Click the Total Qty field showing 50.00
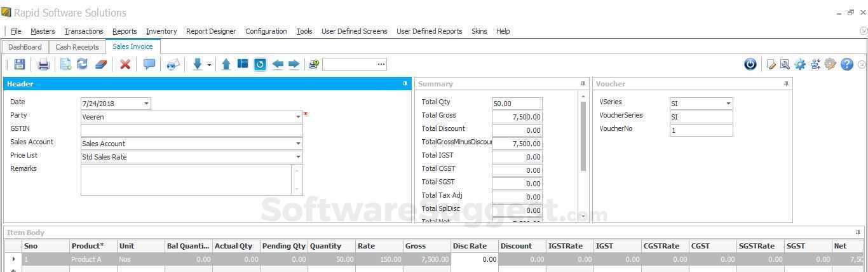Viewport: 868px width, 272px height. click(x=517, y=104)
